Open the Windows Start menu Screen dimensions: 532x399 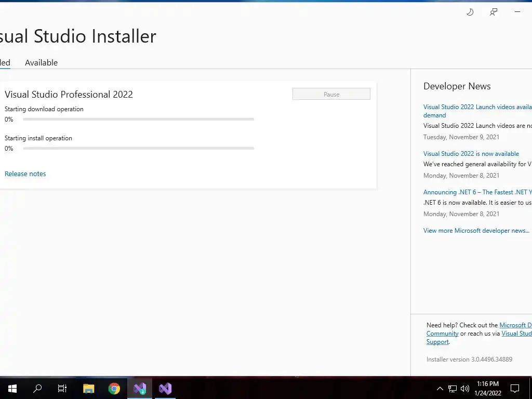click(x=12, y=388)
